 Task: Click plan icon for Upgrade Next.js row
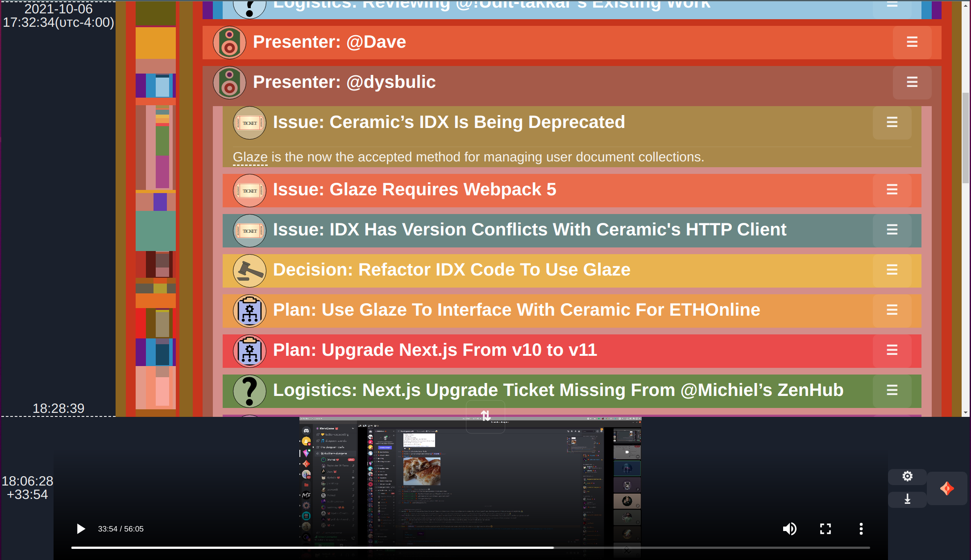click(x=249, y=351)
